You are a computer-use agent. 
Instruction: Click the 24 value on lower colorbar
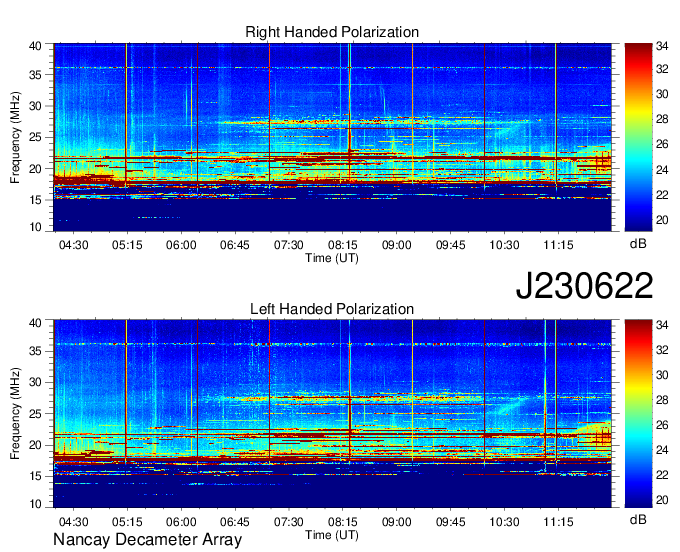(x=662, y=450)
